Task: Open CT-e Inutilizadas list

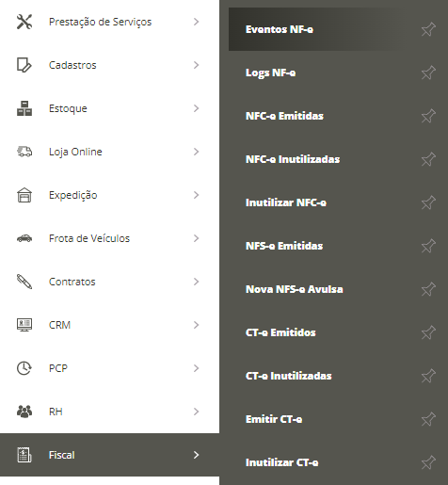Action: (x=289, y=376)
